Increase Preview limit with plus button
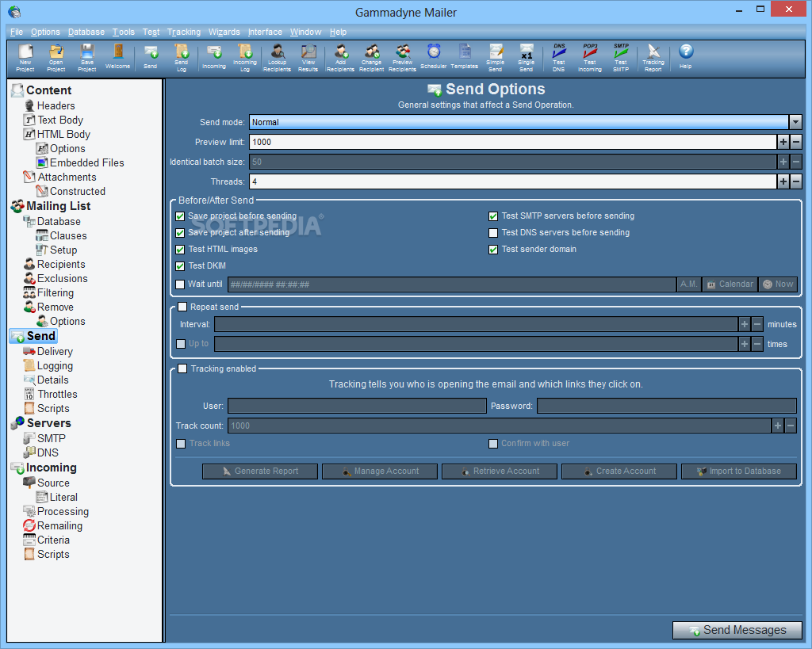Image resolution: width=812 pixels, height=649 pixels. [x=783, y=142]
